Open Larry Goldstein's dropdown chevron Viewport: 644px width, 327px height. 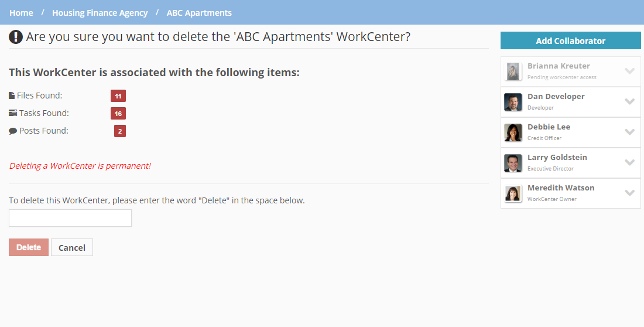click(629, 162)
